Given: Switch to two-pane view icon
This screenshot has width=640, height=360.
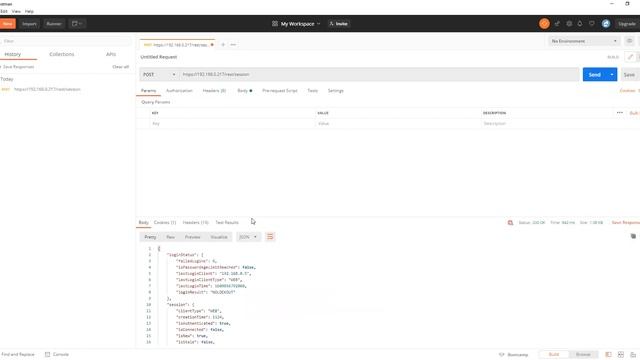Looking at the screenshot, I should point(621,354).
